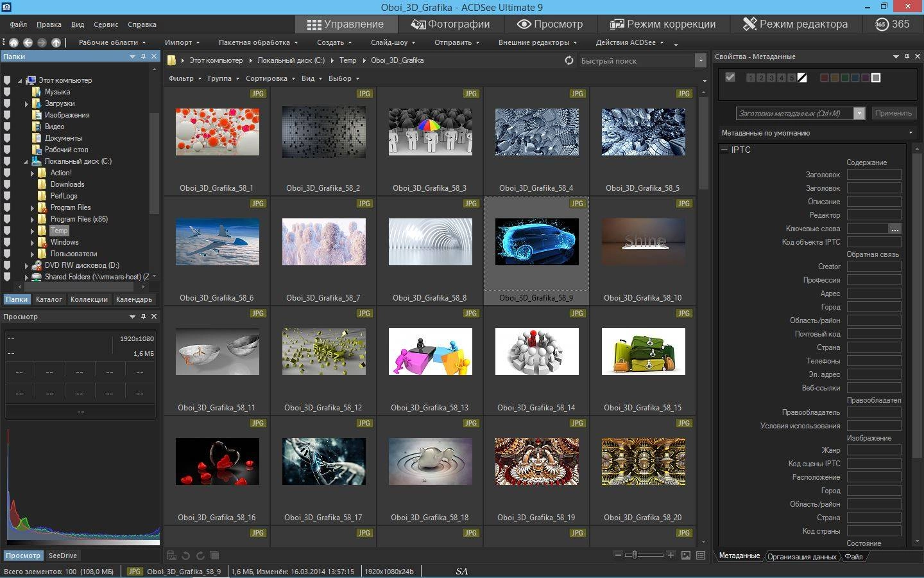Open the Пакетная обработка menu

(258, 42)
